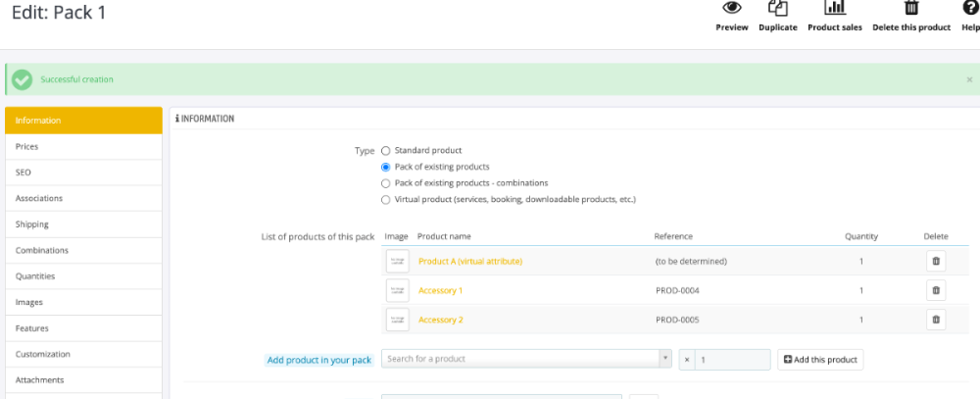Delete Product A from the pack
Viewport: 980px width, 399px height.
(x=936, y=262)
